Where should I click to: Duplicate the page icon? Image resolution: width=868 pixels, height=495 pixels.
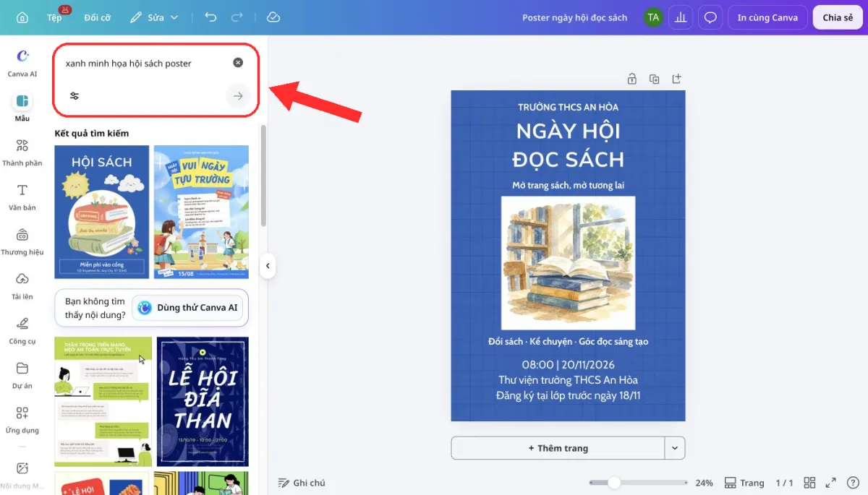(x=654, y=79)
